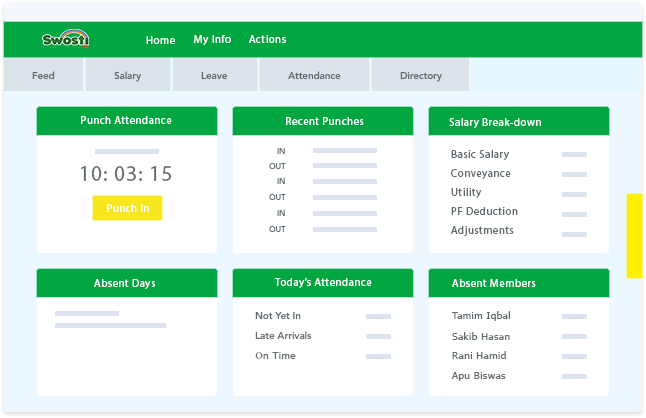Select the Recent Punches card header

click(323, 121)
